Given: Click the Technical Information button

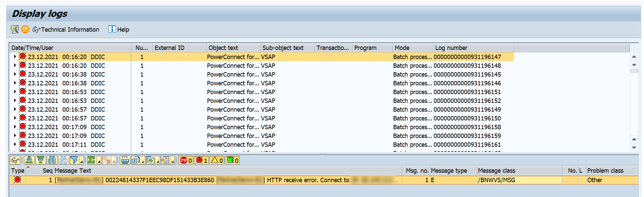Looking at the screenshot, I should [x=66, y=30].
